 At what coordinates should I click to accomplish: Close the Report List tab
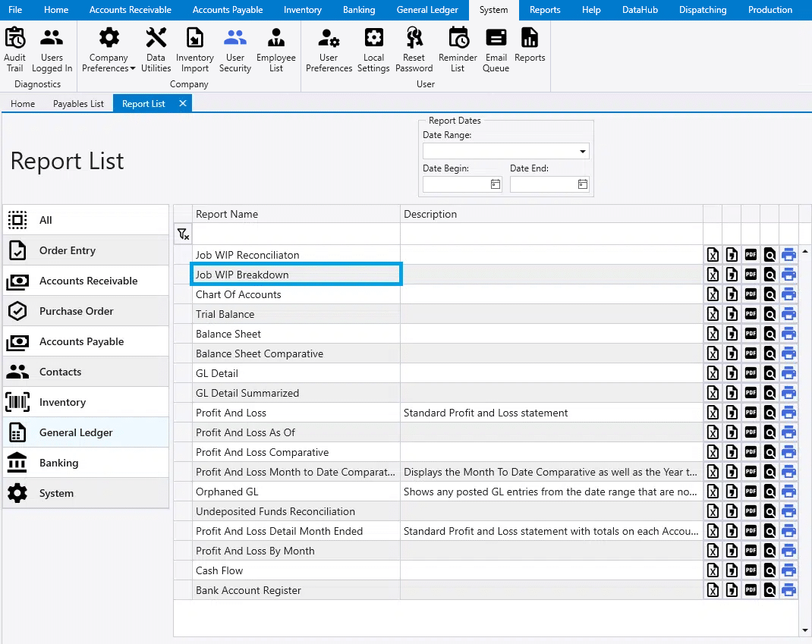click(x=183, y=103)
